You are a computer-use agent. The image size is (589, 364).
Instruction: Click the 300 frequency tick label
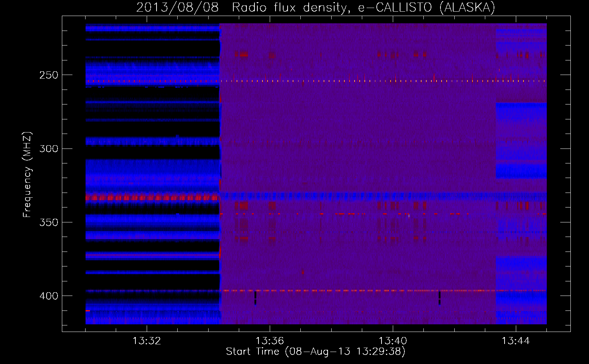point(49,149)
